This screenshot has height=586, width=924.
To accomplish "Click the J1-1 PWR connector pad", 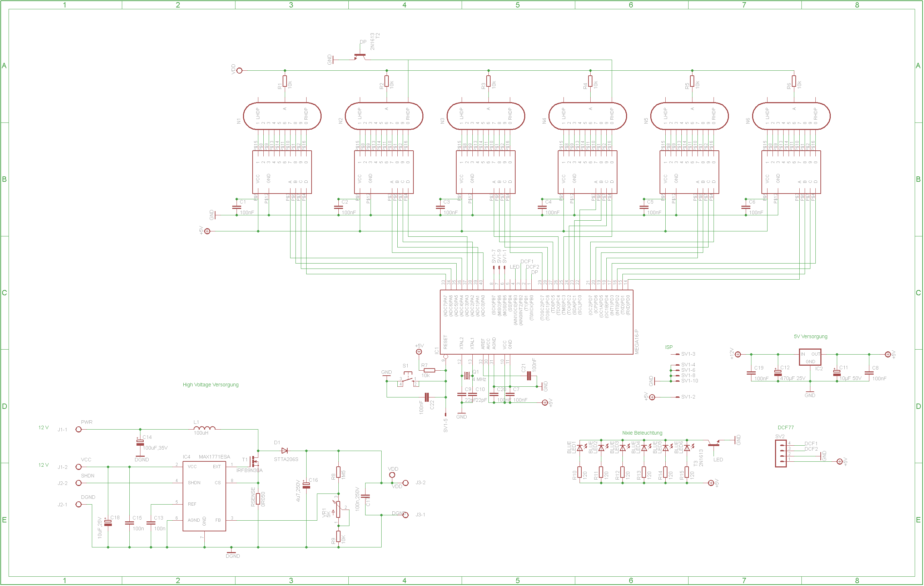I will 78,430.
